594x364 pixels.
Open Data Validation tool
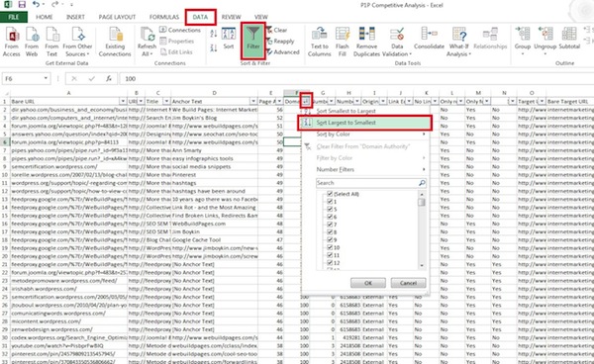point(397,42)
